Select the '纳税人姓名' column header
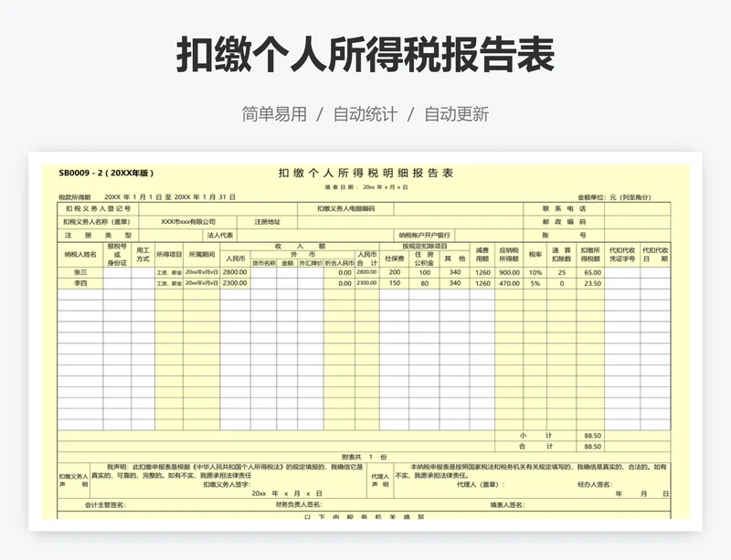Viewport: 731px width, 560px height. [80, 255]
